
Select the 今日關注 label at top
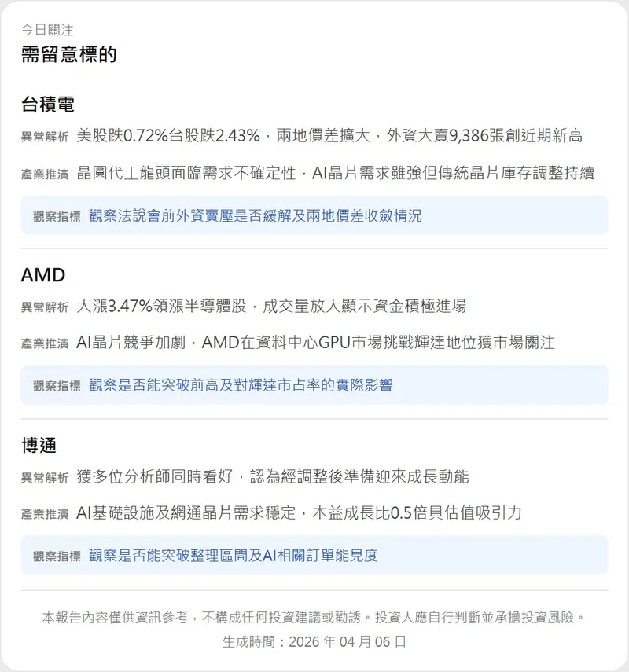pos(47,30)
